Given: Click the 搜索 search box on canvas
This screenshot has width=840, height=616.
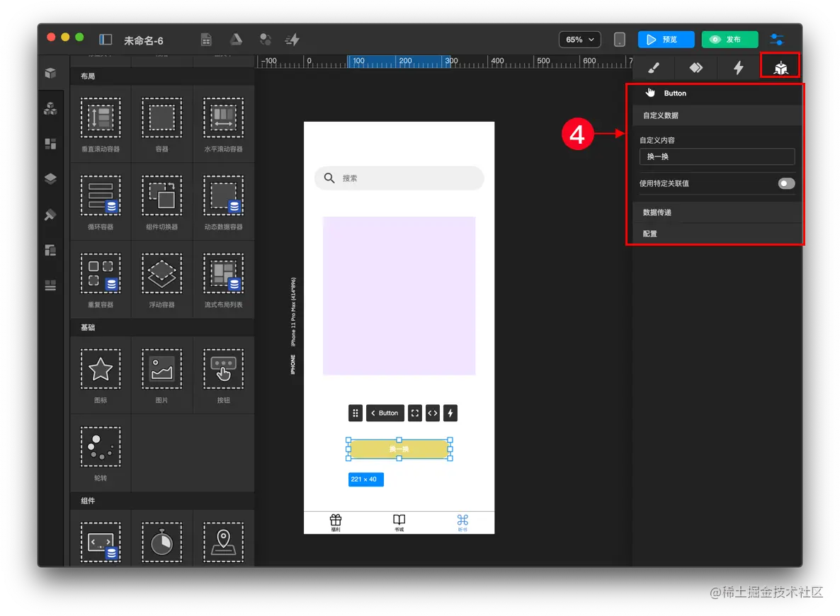Looking at the screenshot, I should pyautogui.click(x=399, y=178).
